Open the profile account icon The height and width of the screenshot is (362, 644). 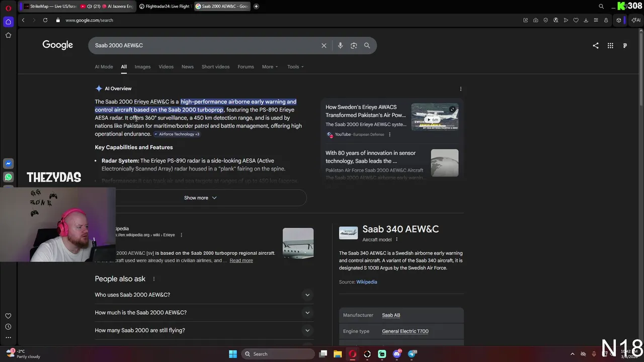[606, 20]
